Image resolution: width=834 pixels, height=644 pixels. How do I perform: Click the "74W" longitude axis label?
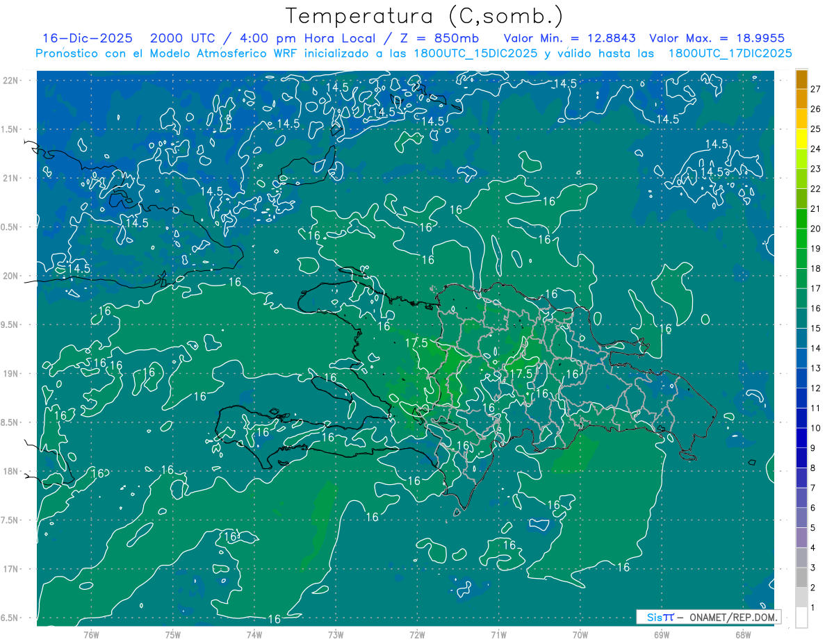[x=254, y=634]
